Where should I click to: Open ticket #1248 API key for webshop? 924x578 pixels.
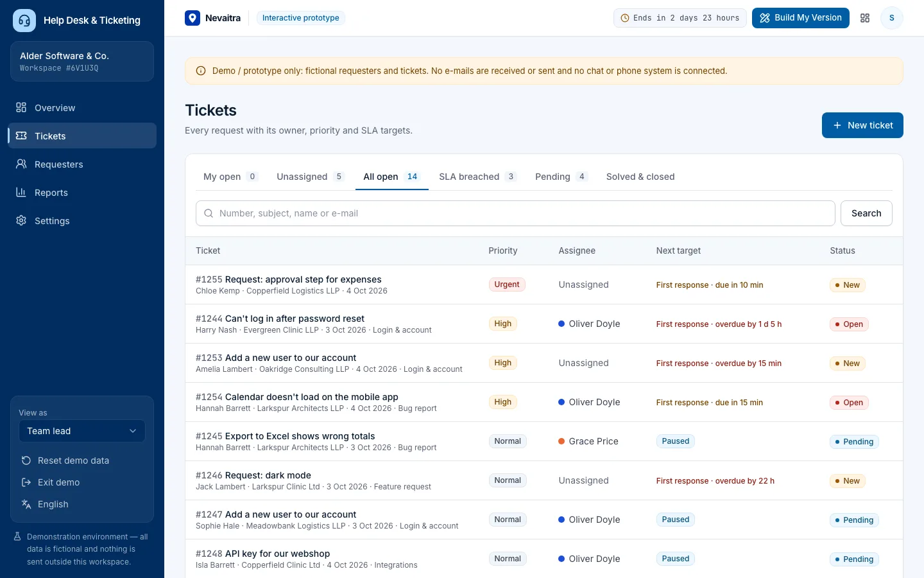pyautogui.click(x=263, y=554)
